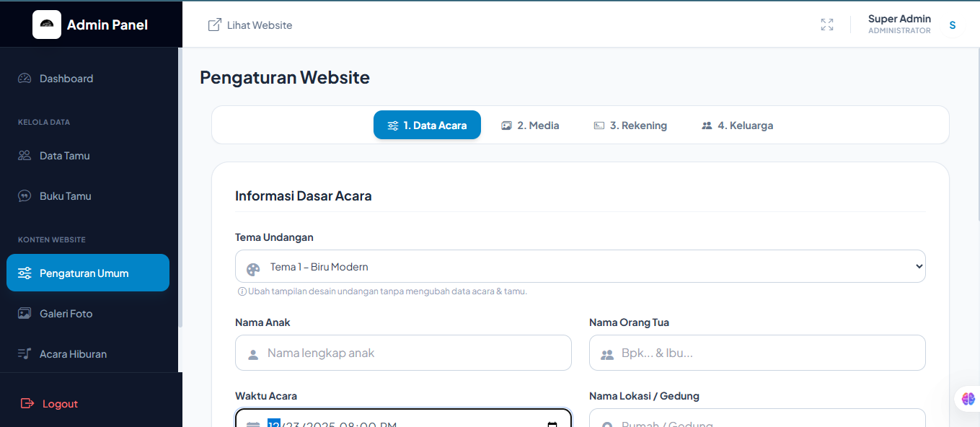This screenshot has height=427, width=980.
Task: Open the calendar picker in Waktu Acara
Action: point(552,424)
